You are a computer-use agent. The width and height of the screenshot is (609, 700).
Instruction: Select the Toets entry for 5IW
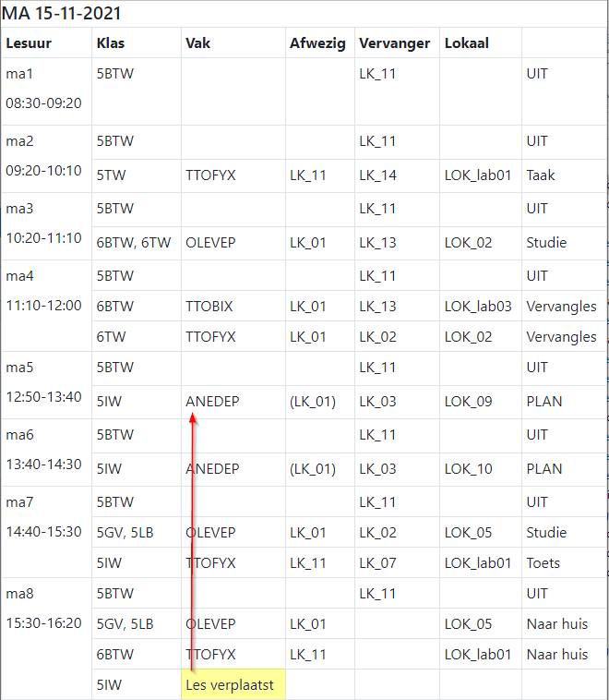pyautogui.click(x=543, y=563)
